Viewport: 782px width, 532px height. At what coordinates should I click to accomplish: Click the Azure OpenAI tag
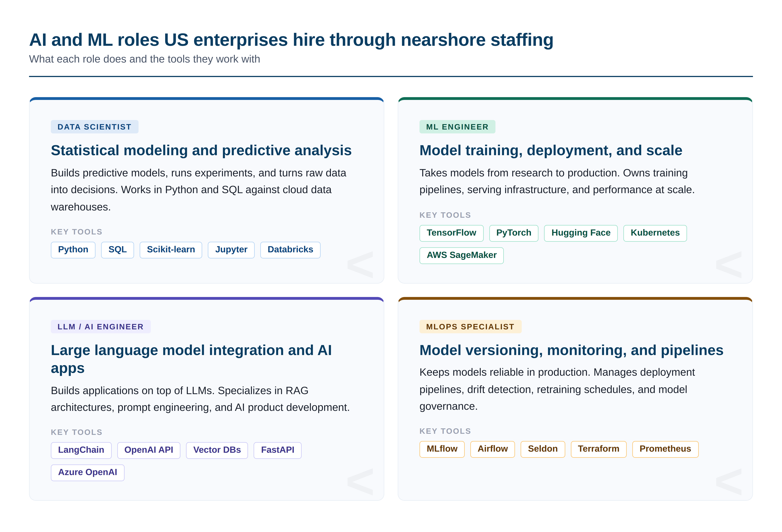88,472
